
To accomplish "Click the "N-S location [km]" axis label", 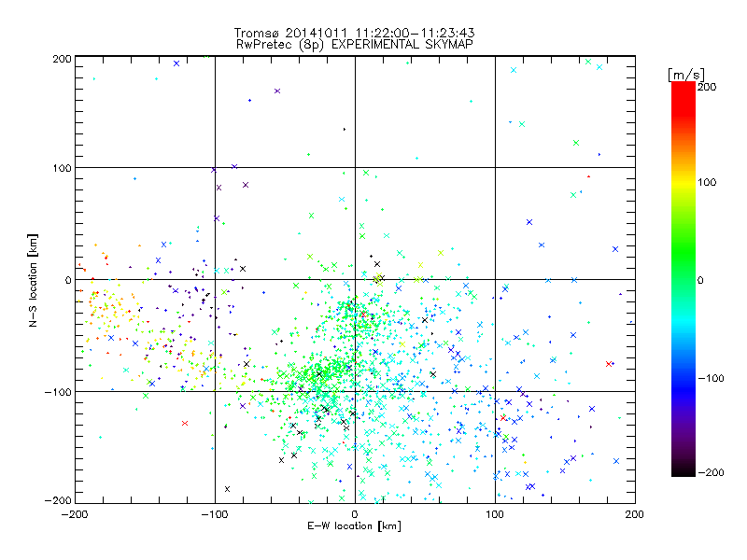I will 33,280.
